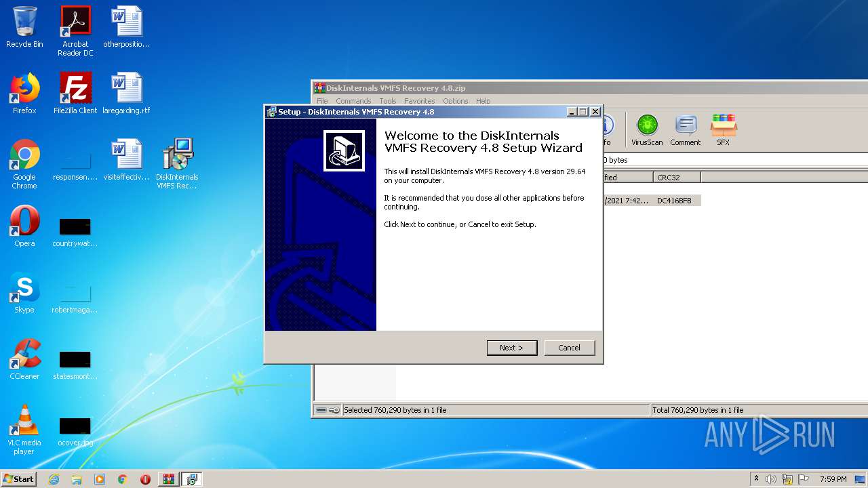Screen dimensions: 868x488
Task: Click the Selected 760,290 bytes status text
Action: (x=395, y=410)
